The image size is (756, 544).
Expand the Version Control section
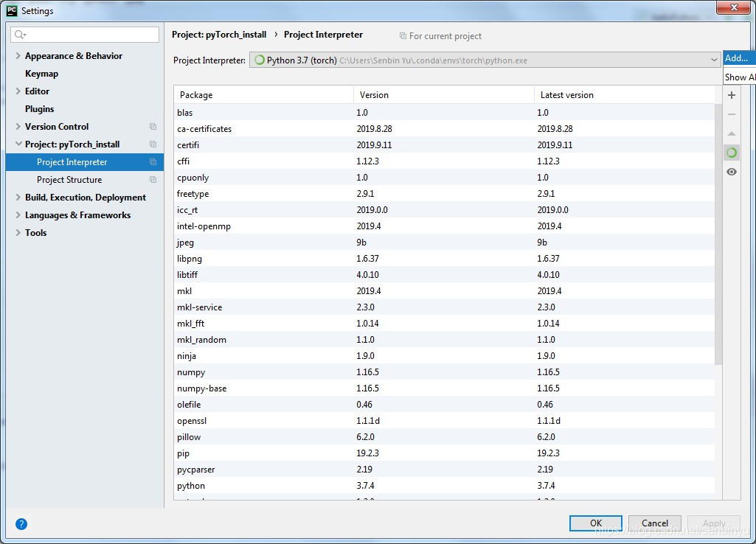pos(18,126)
